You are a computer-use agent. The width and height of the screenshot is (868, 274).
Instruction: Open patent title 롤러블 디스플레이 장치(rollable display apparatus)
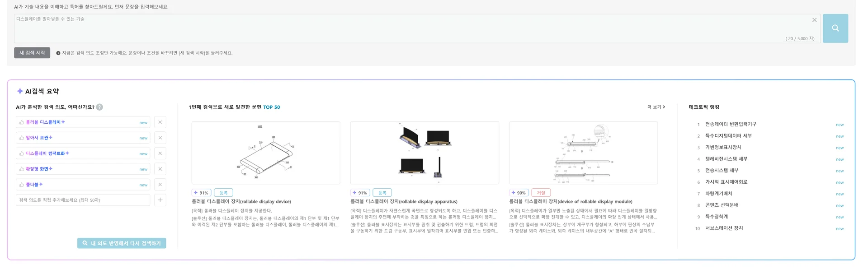pos(404,202)
